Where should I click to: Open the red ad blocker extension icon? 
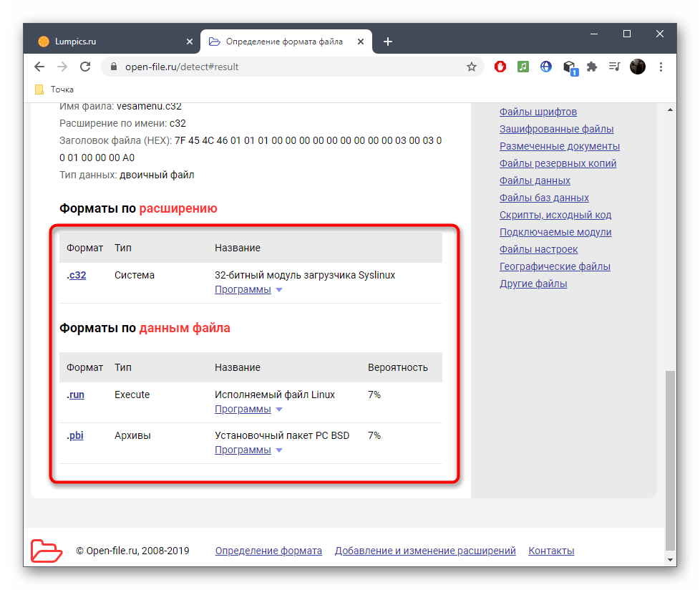(501, 67)
